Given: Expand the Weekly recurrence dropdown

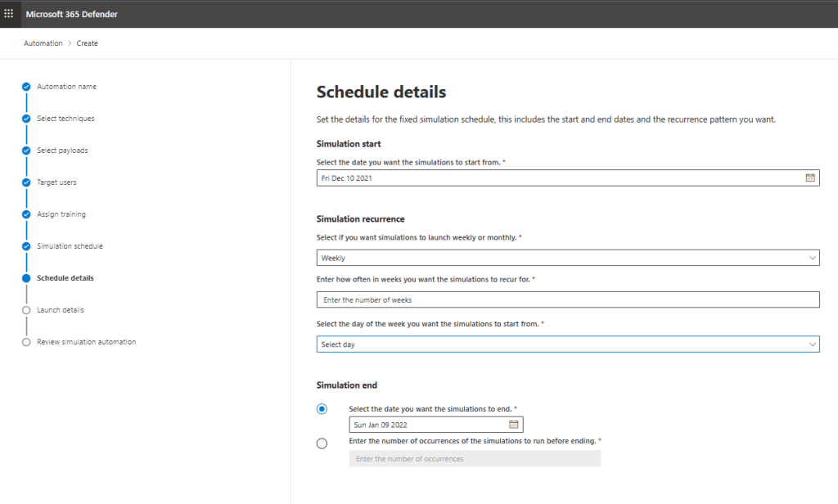Looking at the screenshot, I should (x=567, y=258).
